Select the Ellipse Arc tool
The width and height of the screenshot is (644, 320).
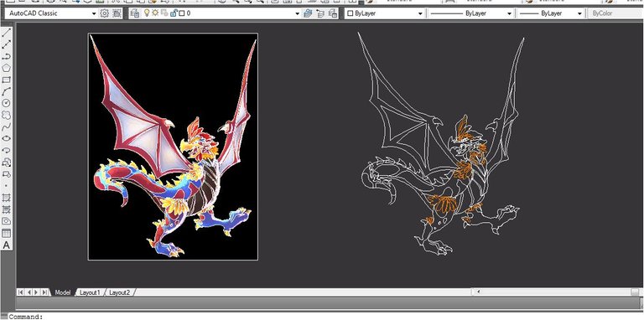click(x=6, y=151)
